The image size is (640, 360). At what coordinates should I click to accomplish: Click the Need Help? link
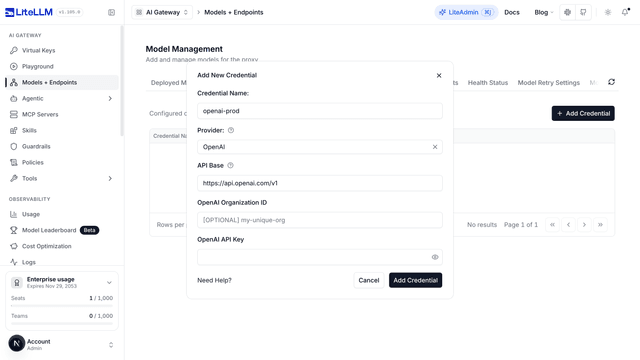click(x=214, y=280)
